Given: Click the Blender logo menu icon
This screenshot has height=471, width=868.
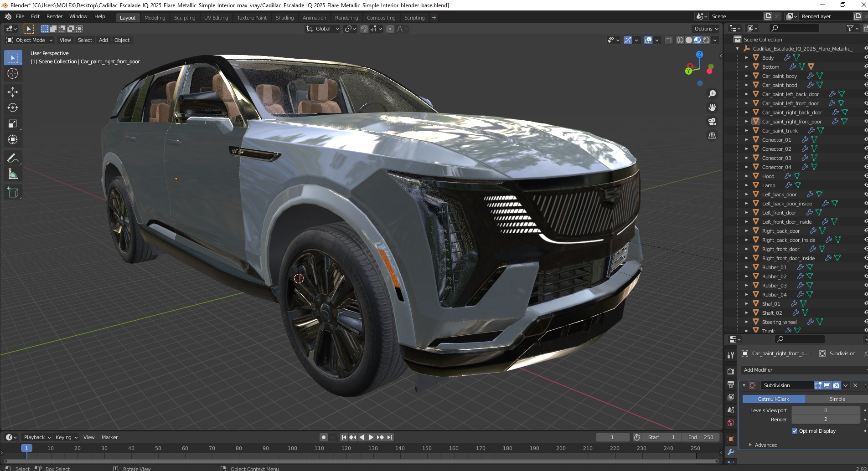Looking at the screenshot, I should click(x=8, y=16).
